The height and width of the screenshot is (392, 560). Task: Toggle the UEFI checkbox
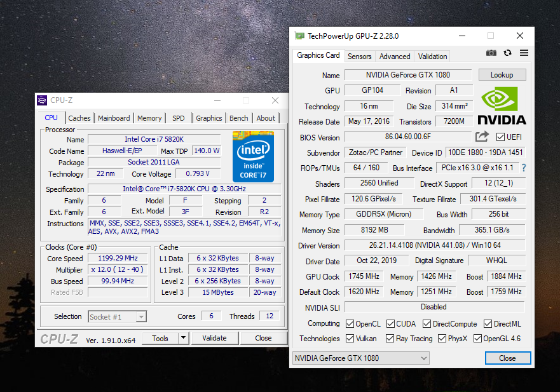pyautogui.click(x=500, y=137)
